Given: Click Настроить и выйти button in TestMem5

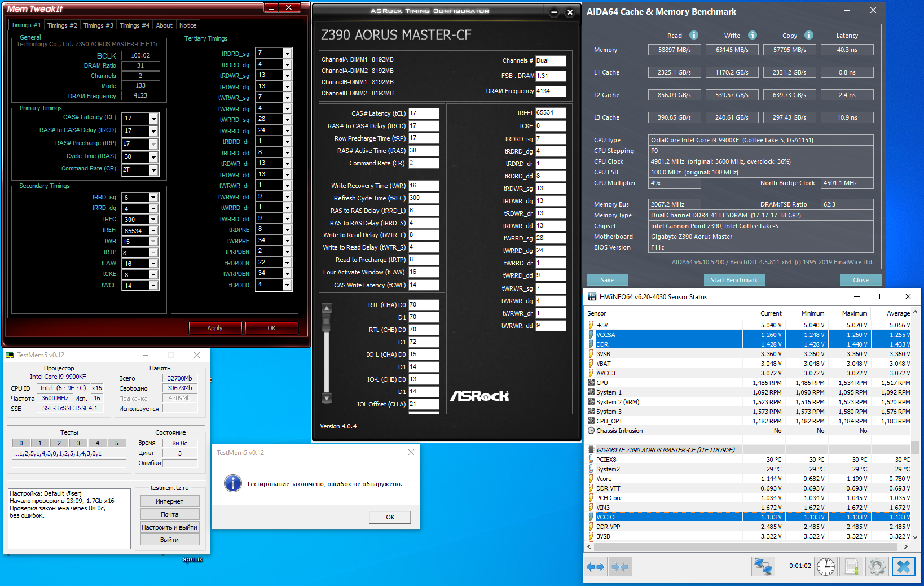Looking at the screenshot, I should [x=169, y=527].
